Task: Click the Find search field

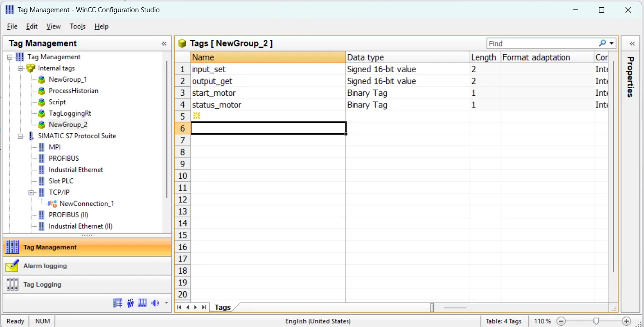Action: coord(542,43)
